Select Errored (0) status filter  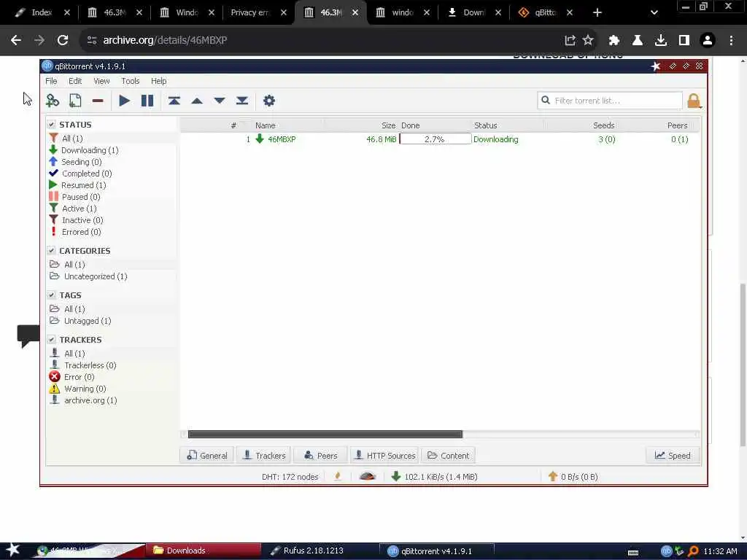tap(81, 232)
